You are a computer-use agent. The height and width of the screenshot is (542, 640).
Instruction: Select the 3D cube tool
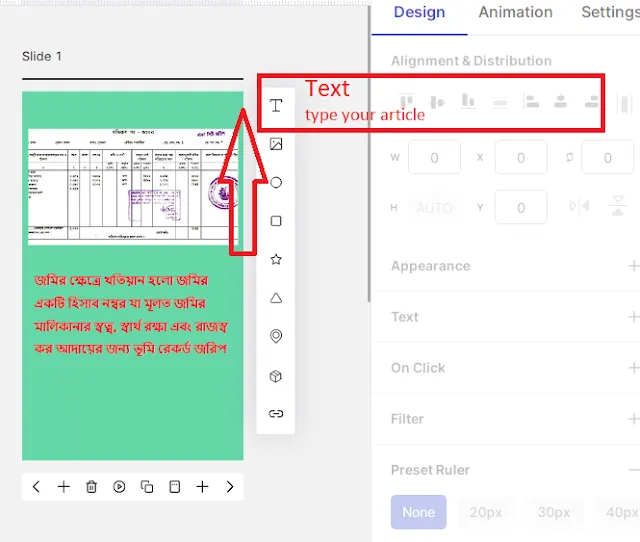pyautogui.click(x=276, y=376)
